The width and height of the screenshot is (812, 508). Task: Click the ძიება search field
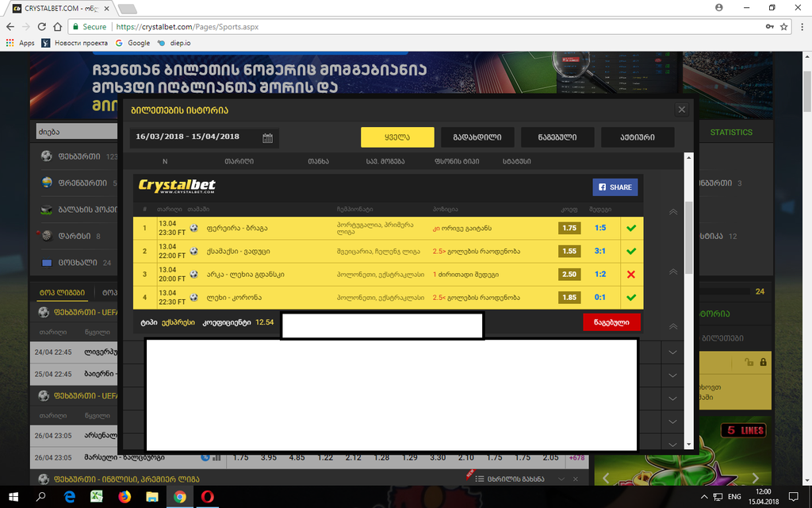tap(77, 132)
